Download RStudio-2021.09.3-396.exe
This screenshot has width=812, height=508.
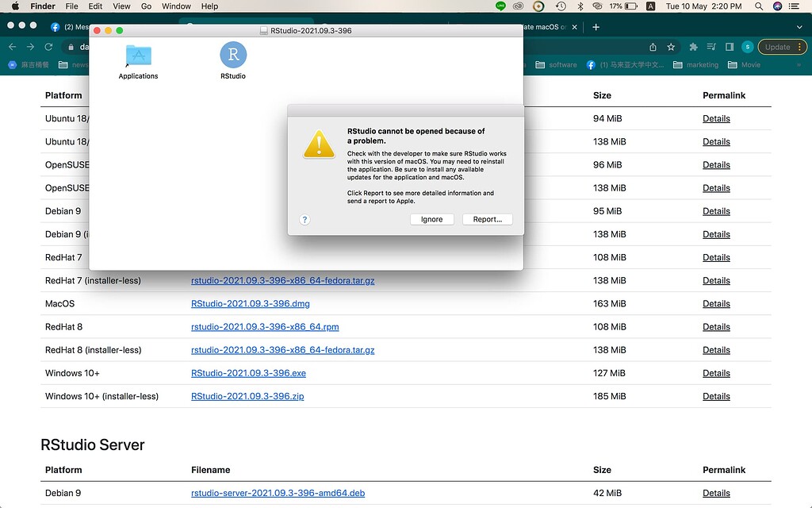click(248, 373)
